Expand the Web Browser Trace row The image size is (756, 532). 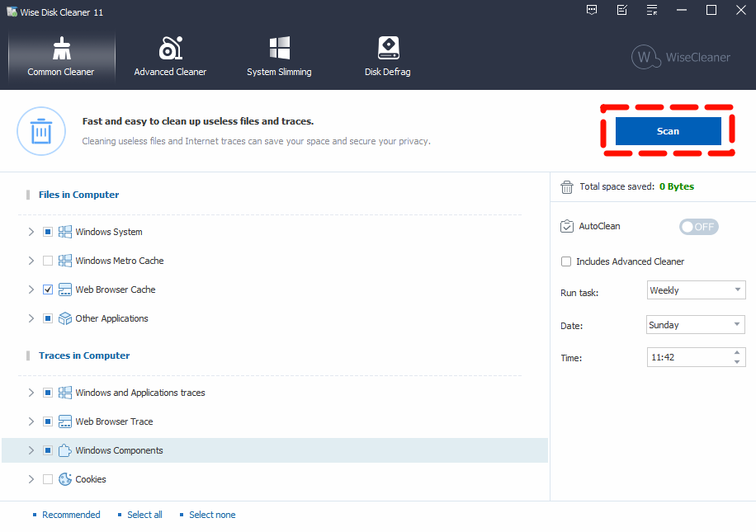31,421
